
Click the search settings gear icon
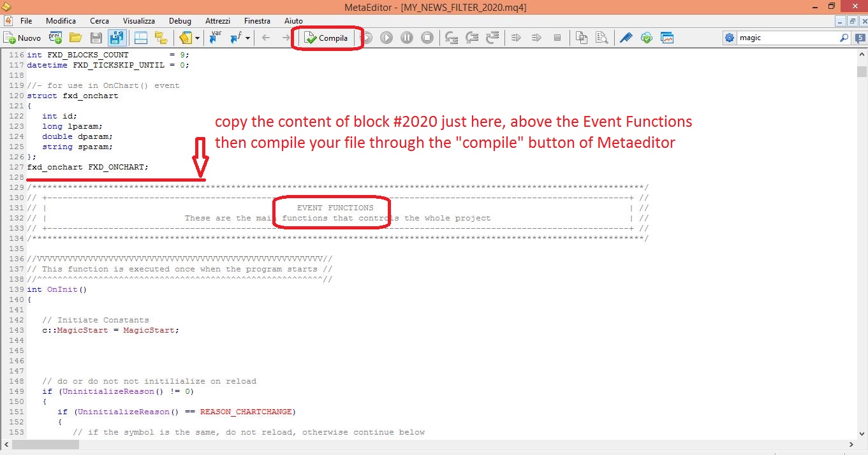[730, 38]
